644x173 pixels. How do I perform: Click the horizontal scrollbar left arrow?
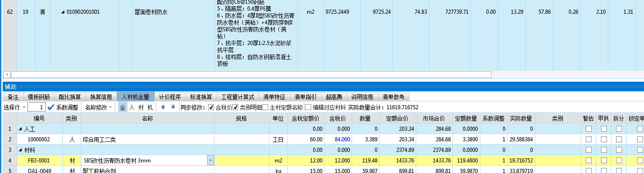click(x=7, y=74)
